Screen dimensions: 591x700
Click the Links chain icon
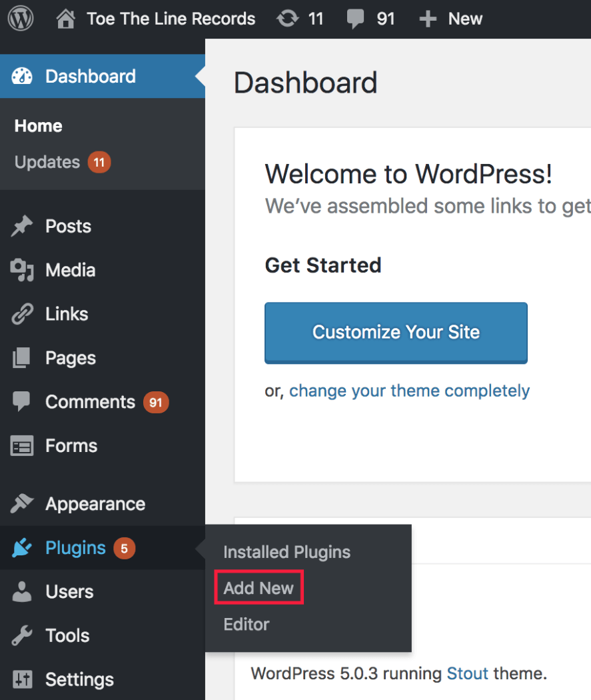click(x=22, y=314)
